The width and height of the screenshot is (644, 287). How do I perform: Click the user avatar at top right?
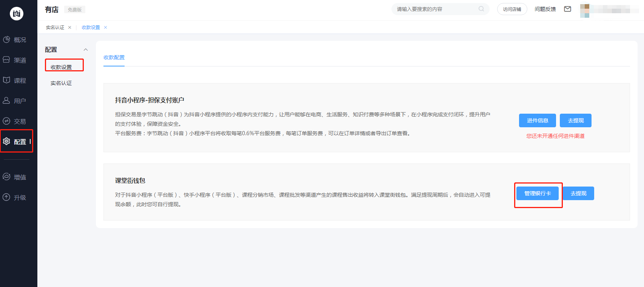point(585,11)
